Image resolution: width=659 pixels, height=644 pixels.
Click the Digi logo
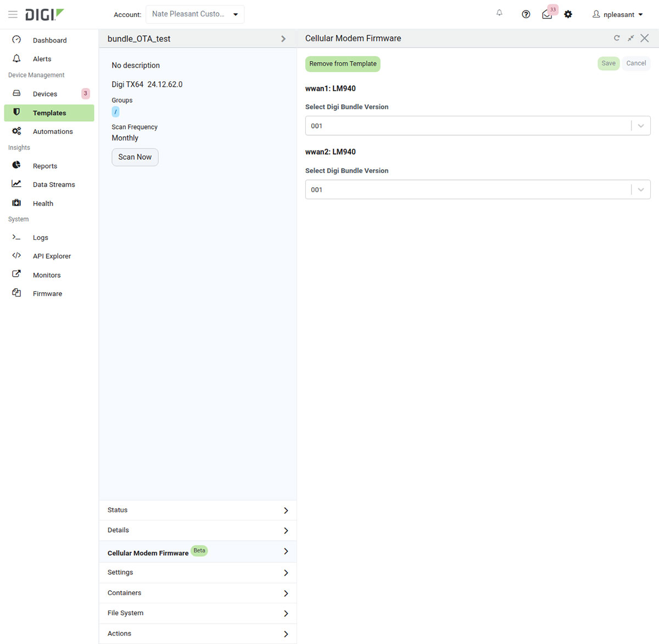[44, 14]
